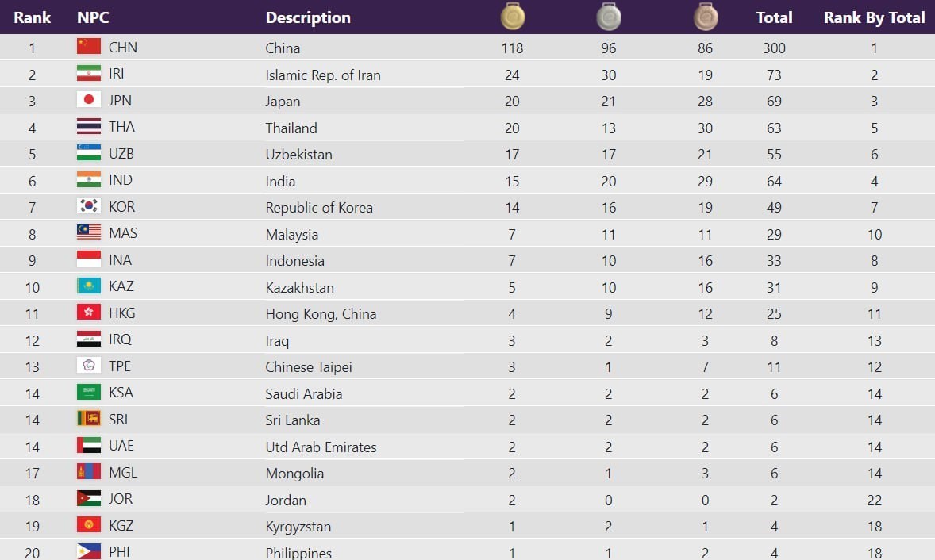935x560 pixels.
Task: Click the gold medal column icon
Action: pos(513,17)
